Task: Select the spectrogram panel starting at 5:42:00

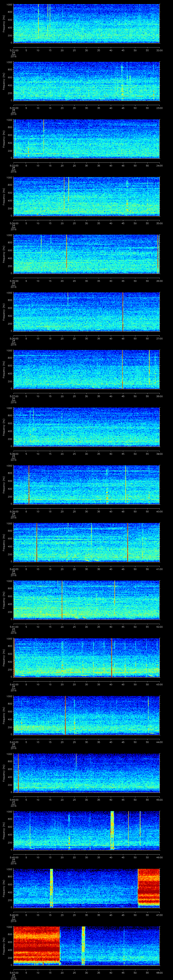Action: [x=86, y=657]
